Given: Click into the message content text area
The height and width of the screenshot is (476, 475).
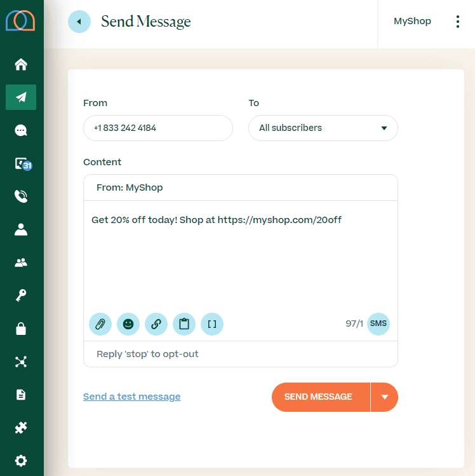Looking at the screenshot, I should pyautogui.click(x=241, y=255).
